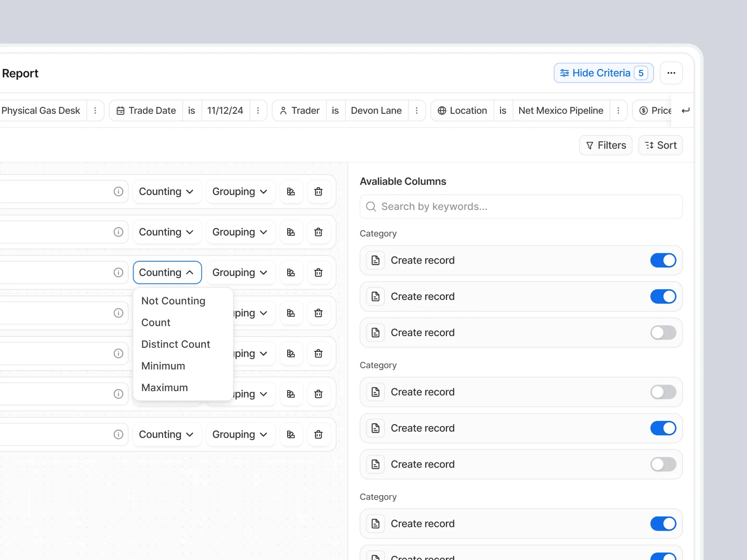Collapse the open Counting dropdown
The image size is (747, 560).
167,273
